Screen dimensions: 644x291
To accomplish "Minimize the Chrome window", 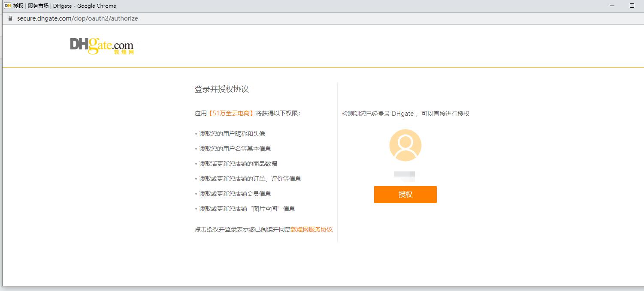I will (612, 6).
